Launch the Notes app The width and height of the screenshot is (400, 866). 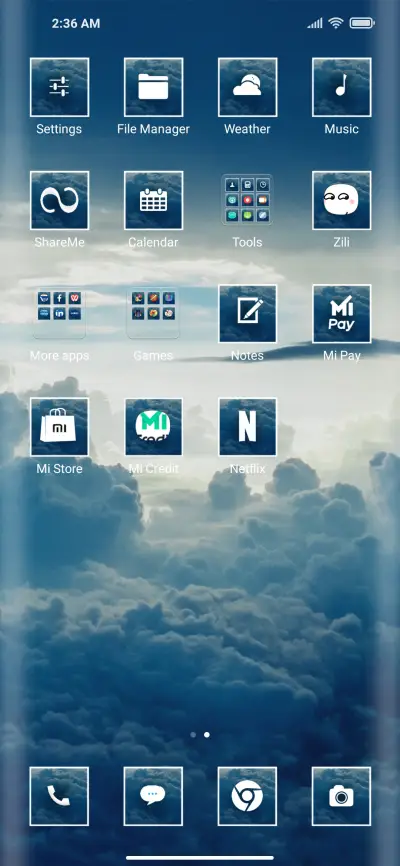point(248,314)
